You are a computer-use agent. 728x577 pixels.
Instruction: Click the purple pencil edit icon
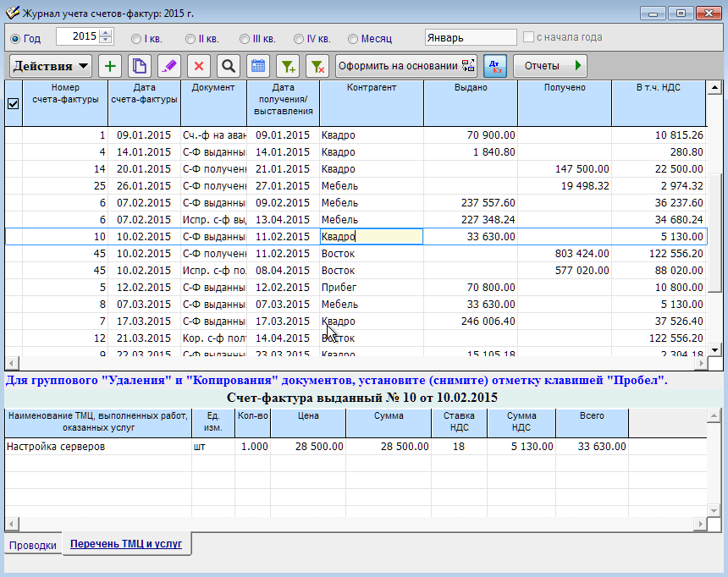[169, 66]
